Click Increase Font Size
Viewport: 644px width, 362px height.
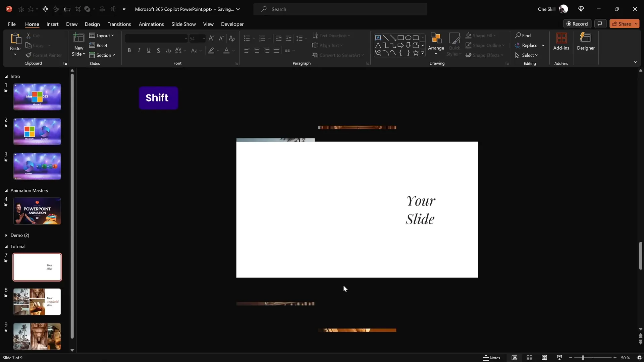[211, 38]
